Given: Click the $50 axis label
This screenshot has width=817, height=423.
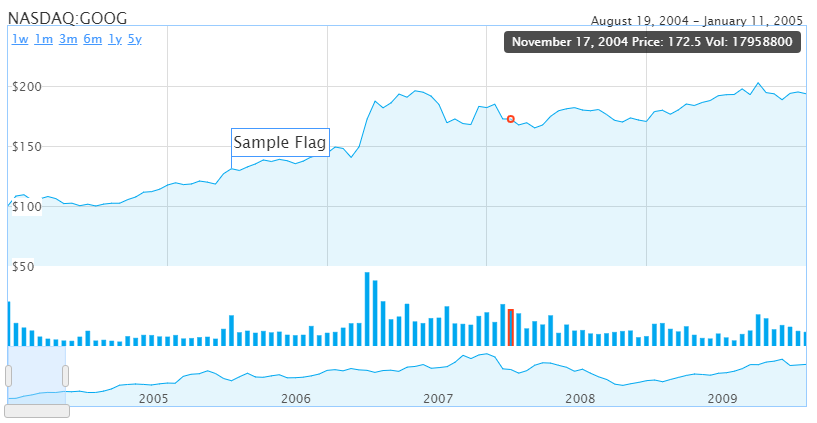Looking at the screenshot, I should tap(23, 266).
